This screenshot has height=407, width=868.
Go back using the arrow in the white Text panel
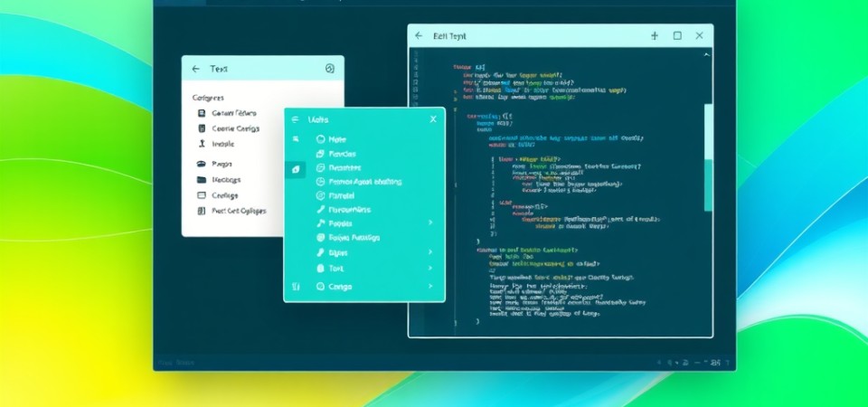point(195,70)
